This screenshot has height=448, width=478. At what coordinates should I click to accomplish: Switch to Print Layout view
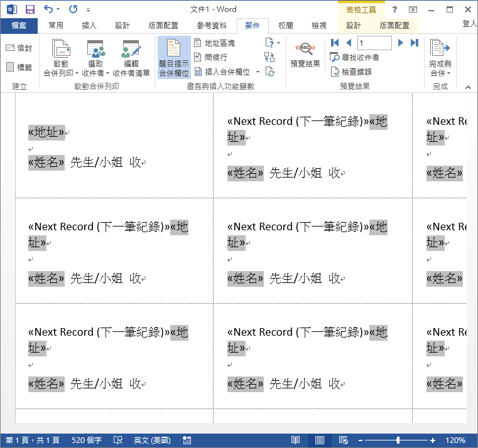(320, 440)
